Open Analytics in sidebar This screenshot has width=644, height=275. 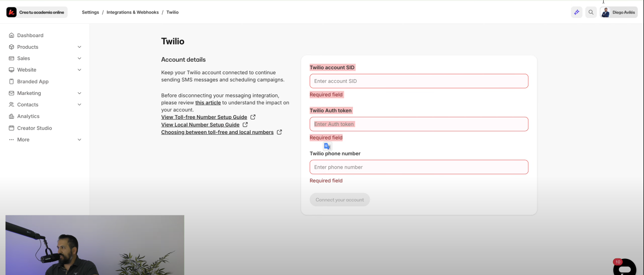tap(28, 116)
